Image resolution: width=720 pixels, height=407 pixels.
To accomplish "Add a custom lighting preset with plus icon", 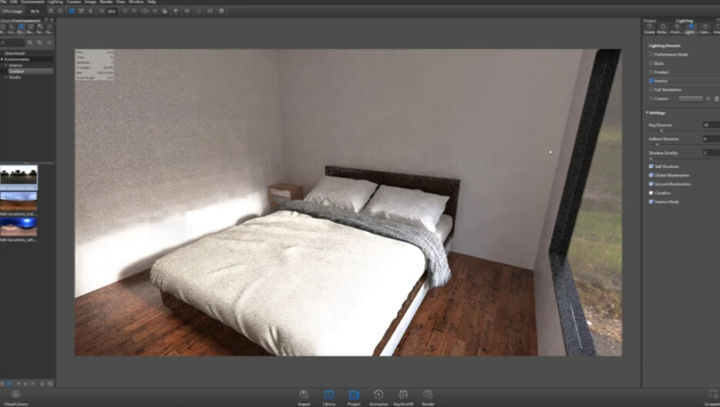I will (708, 99).
